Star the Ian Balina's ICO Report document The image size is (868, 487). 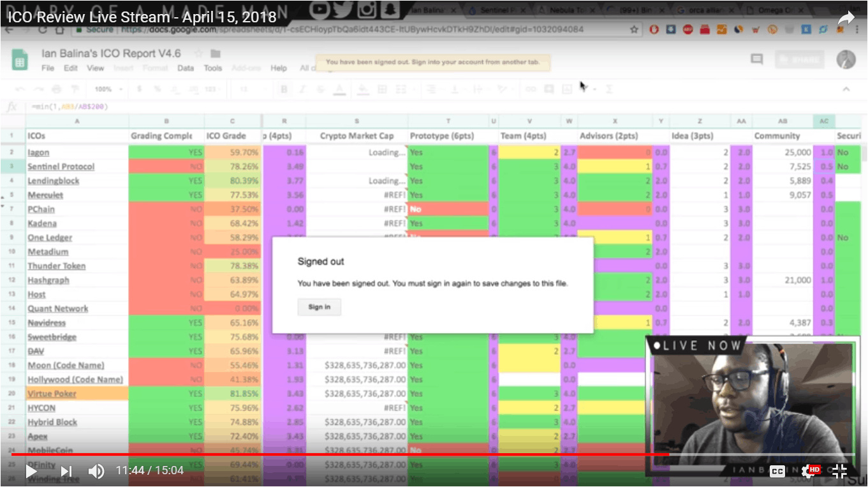198,54
